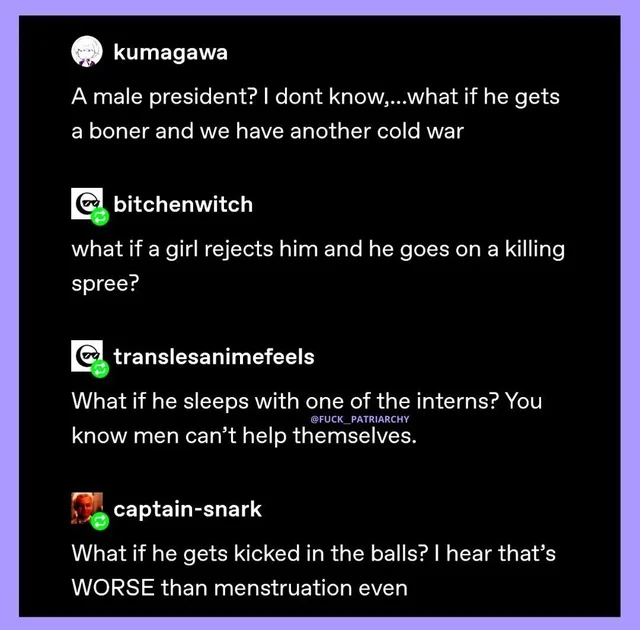Click the "sleeps with one of the interns" reply

pos(307,418)
